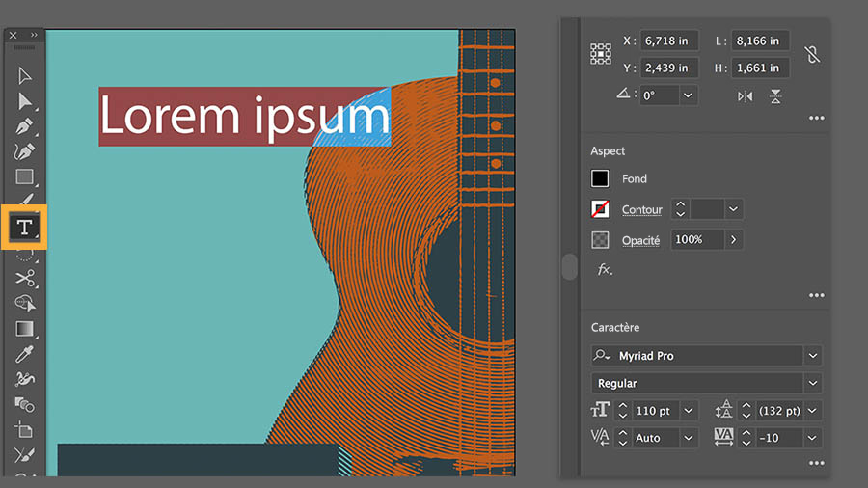The image size is (868, 488).
Task: Select the Scissors tool
Action: coord(24,278)
